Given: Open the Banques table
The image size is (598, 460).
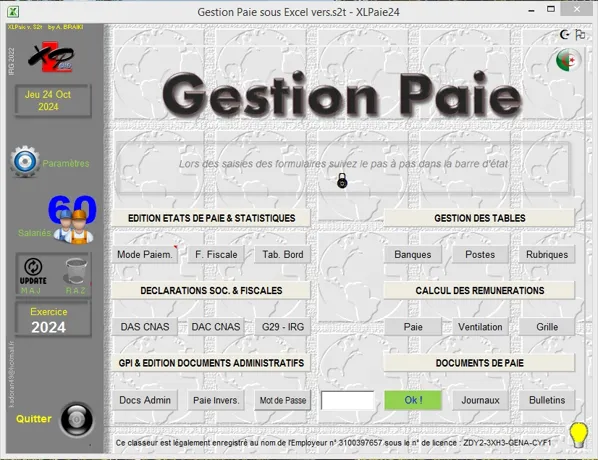Looking at the screenshot, I should (413, 254).
